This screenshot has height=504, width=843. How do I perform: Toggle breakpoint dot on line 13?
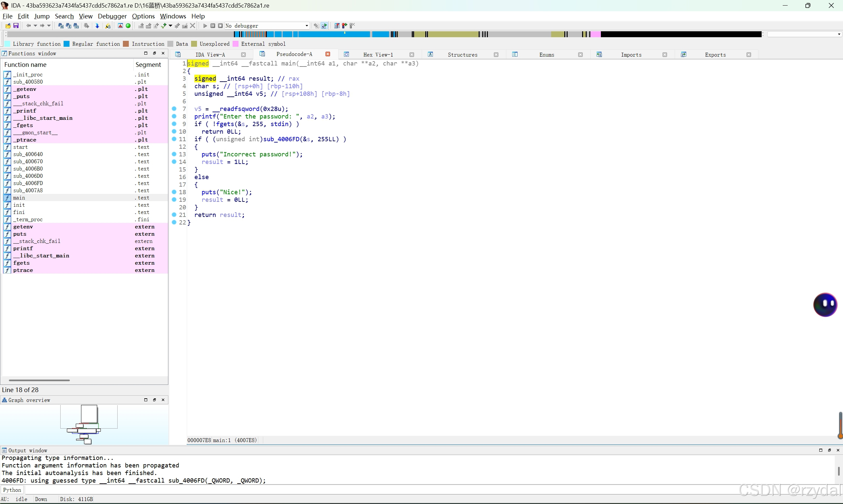pos(174,154)
